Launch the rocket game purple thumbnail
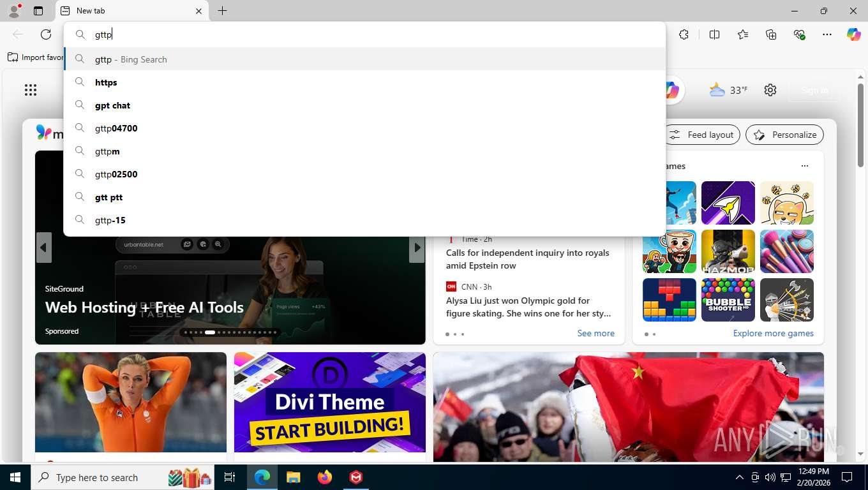This screenshot has width=868, height=490. tap(728, 203)
